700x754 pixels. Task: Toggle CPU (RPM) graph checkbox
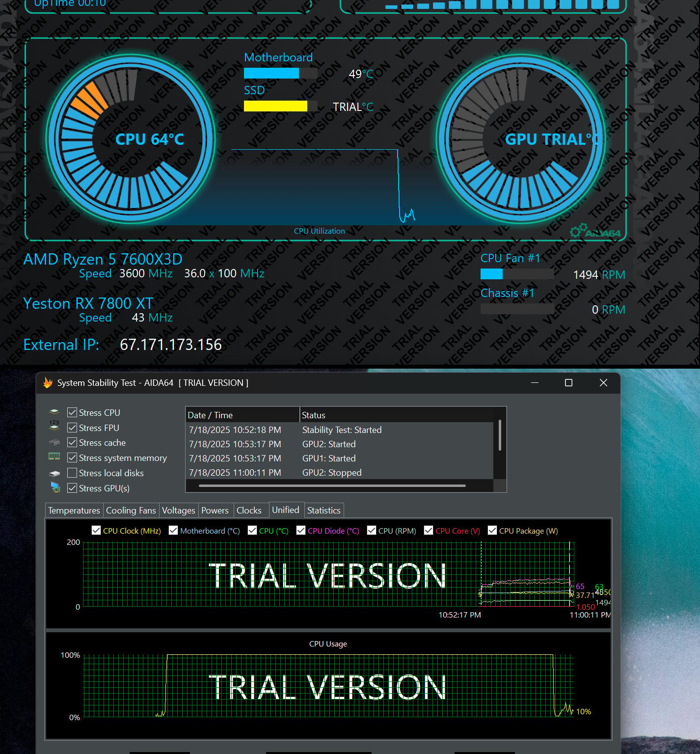372,530
